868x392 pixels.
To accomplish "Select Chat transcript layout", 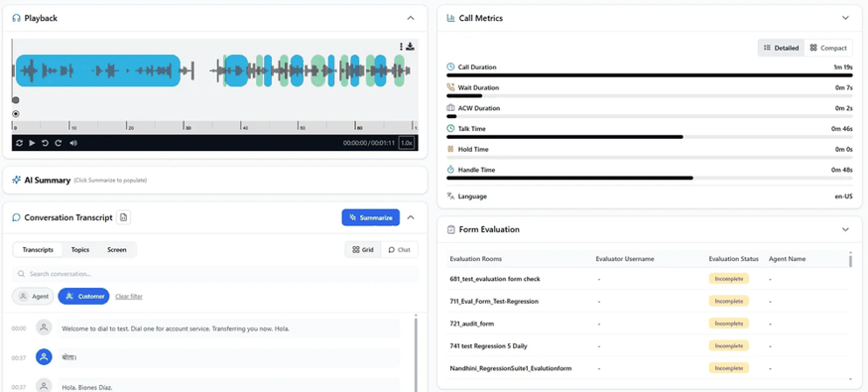I will click(x=399, y=250).
